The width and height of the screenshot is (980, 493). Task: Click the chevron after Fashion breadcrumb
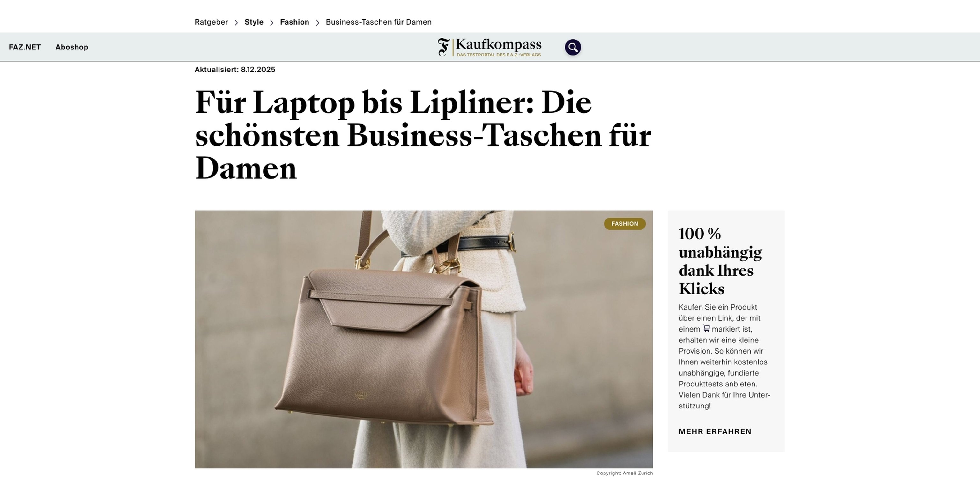318,22
